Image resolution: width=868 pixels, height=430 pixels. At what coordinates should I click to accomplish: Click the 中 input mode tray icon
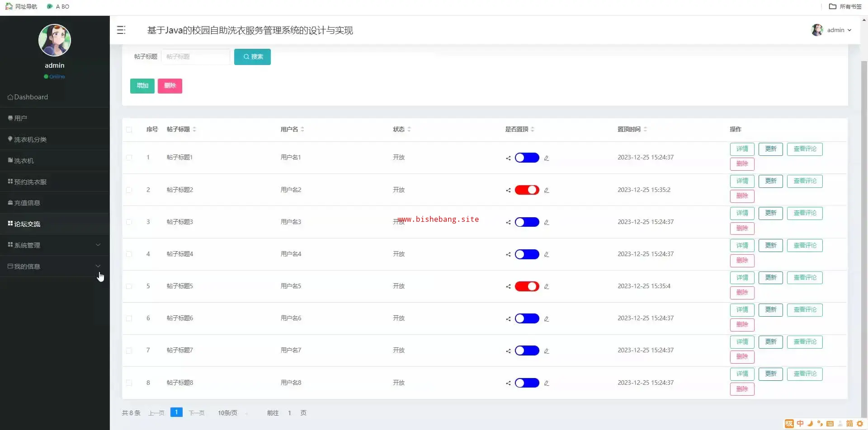pos(800,424)
